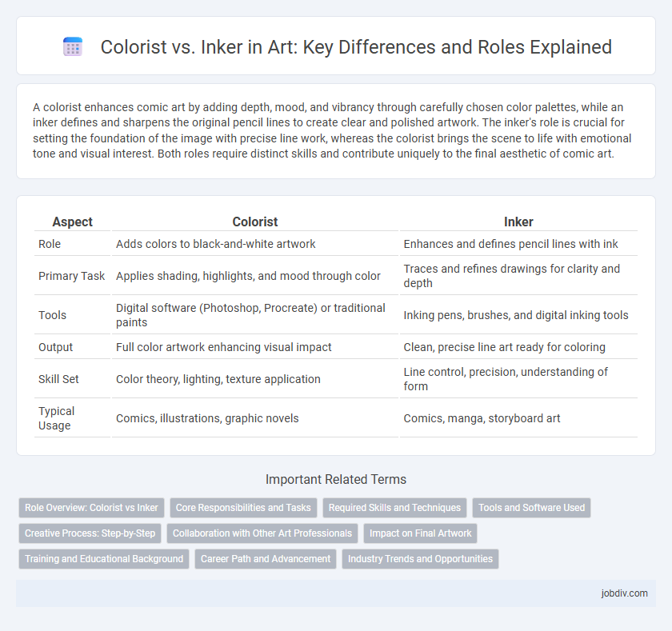Open 'Training and Educational Background' tag
This screenshot has height=631, width=672.
tap(104, 559)
